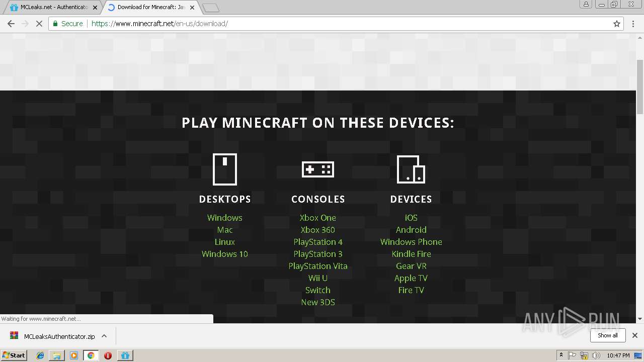Image resolution: width=644 pixels, height=362 pixels.
Task: Click the Kindle Fire link
Action: [x=411, y=254]
